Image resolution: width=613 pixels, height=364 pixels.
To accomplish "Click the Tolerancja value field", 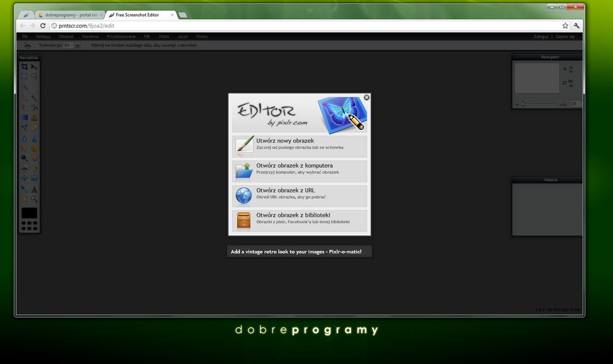I will pos(68,45).
